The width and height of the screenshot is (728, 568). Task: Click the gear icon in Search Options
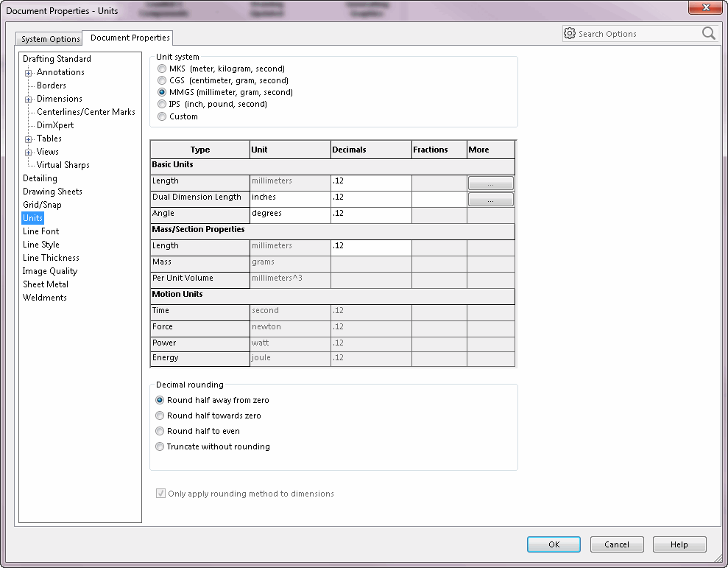click(x=570, y=33)
